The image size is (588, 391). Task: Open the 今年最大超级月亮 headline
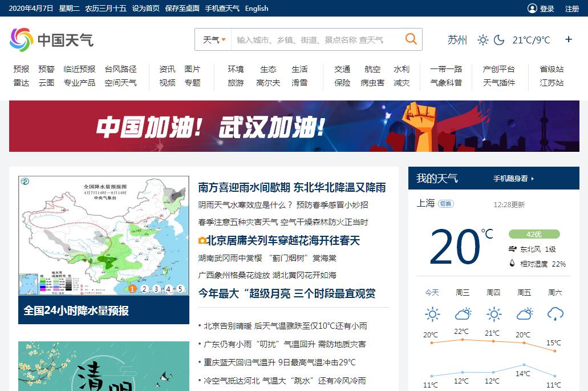[x=286, y=294]
